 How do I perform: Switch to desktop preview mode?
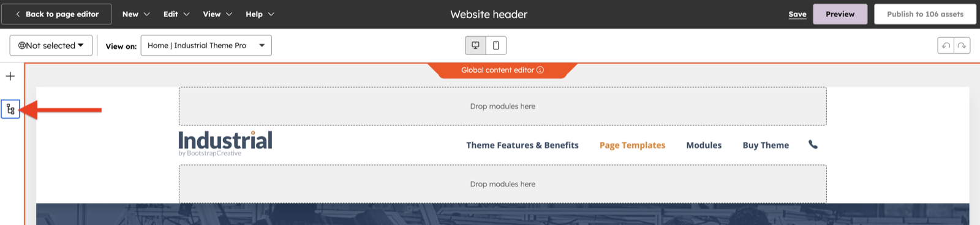pyautogui.click(x=475, y=45)
